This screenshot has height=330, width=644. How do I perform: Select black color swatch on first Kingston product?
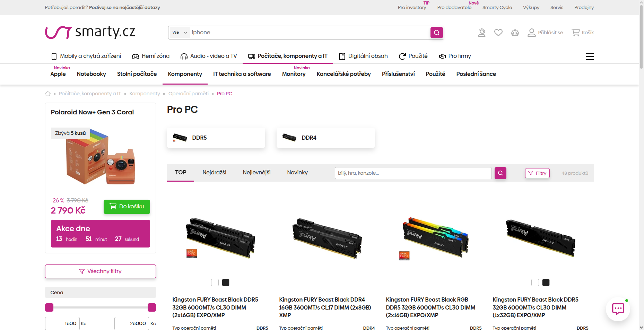tap(226, 283)
